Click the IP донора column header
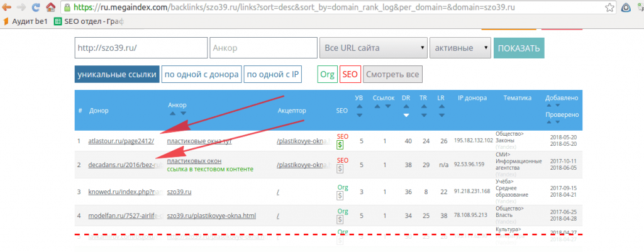The image size is (644, 252). [x=472, y=98]
